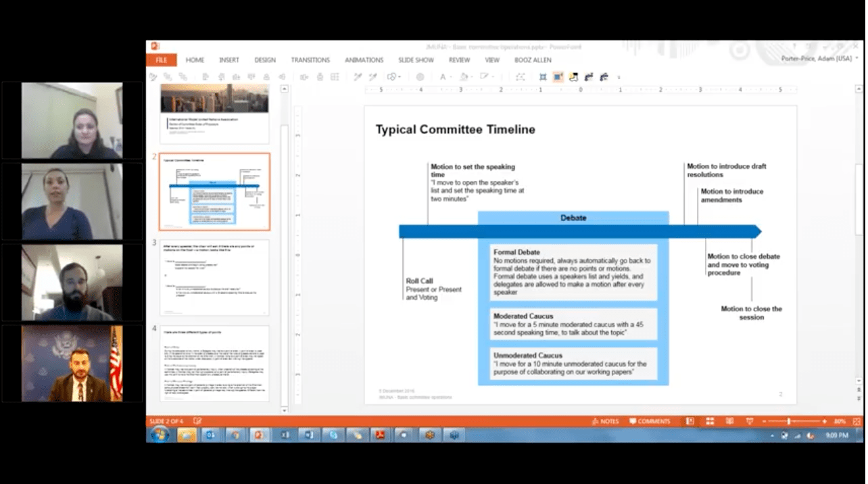Expand the font color dropdown arrow

(451, 77)
